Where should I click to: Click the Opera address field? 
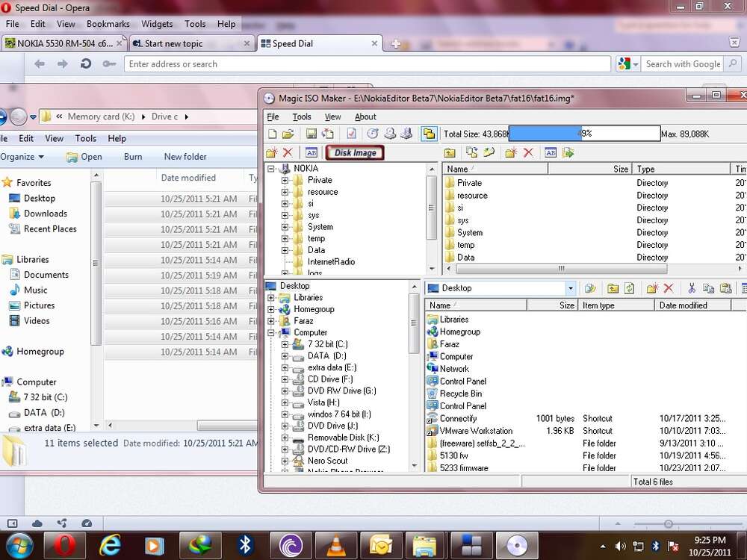tap(367, 63)
